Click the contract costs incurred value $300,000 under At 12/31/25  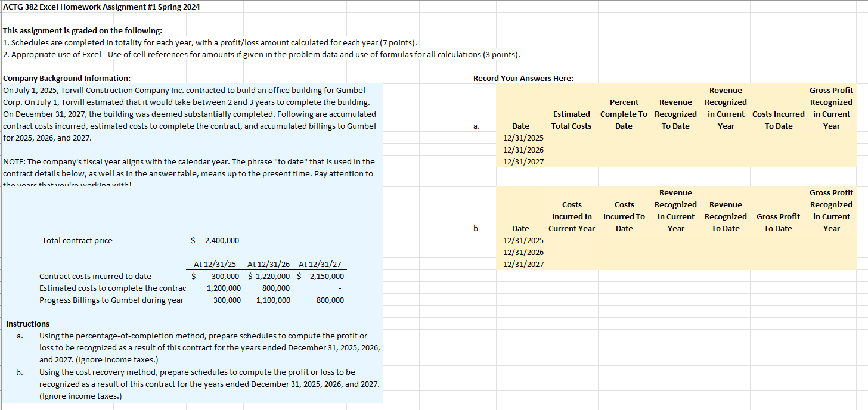pyautogui.click(x=227, y=276)
